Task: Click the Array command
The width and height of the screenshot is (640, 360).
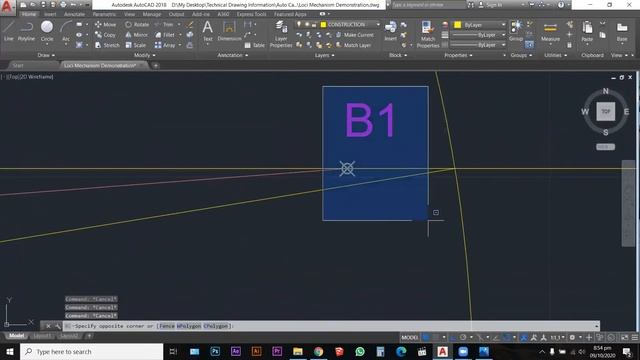Action: pyautogui.click(x=165, y=45)
